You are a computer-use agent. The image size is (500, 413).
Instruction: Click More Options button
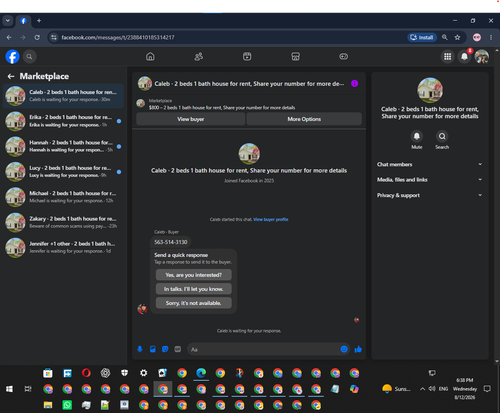click(x=304, y=119)
